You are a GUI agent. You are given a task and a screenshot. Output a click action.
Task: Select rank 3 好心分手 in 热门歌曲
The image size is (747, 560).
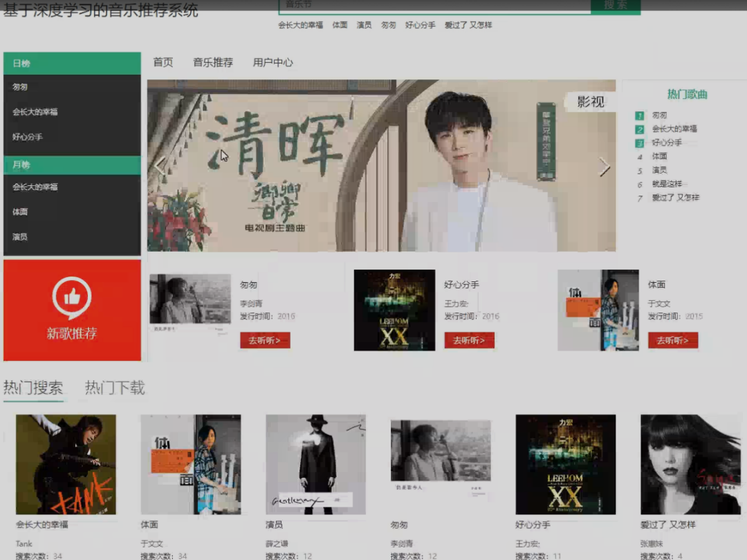click(667, 142)
